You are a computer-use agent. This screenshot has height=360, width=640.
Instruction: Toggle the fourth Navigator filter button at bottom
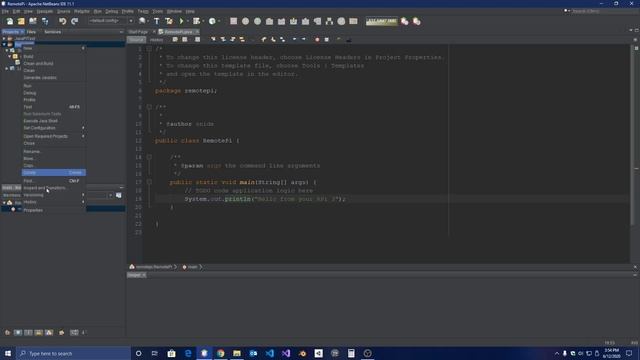click(x=38, y=333)
